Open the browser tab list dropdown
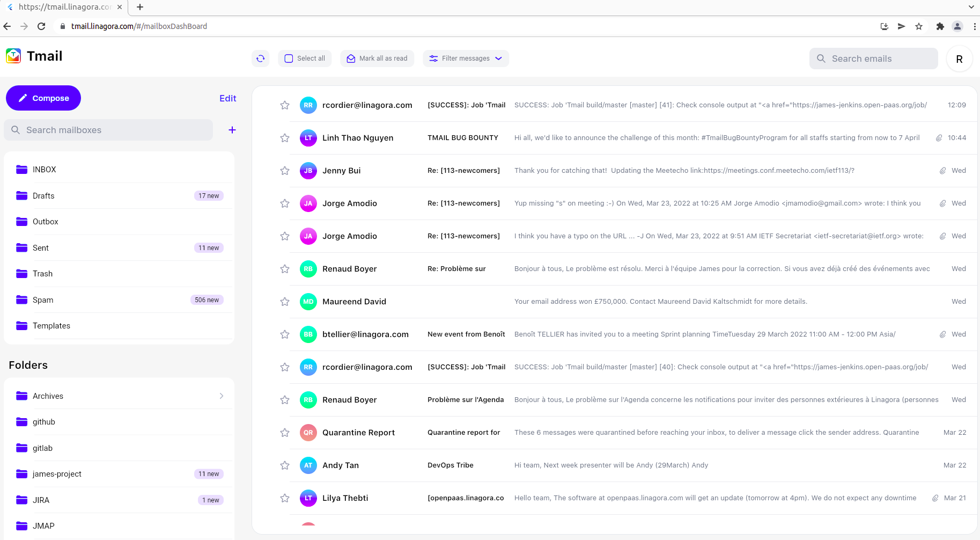 [971, 7]
